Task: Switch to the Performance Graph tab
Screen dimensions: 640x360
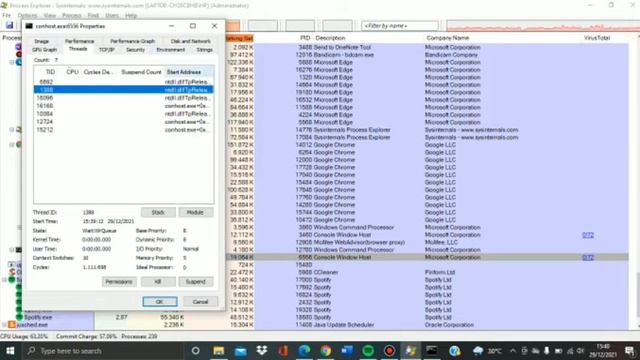Action: pos(133,41)
